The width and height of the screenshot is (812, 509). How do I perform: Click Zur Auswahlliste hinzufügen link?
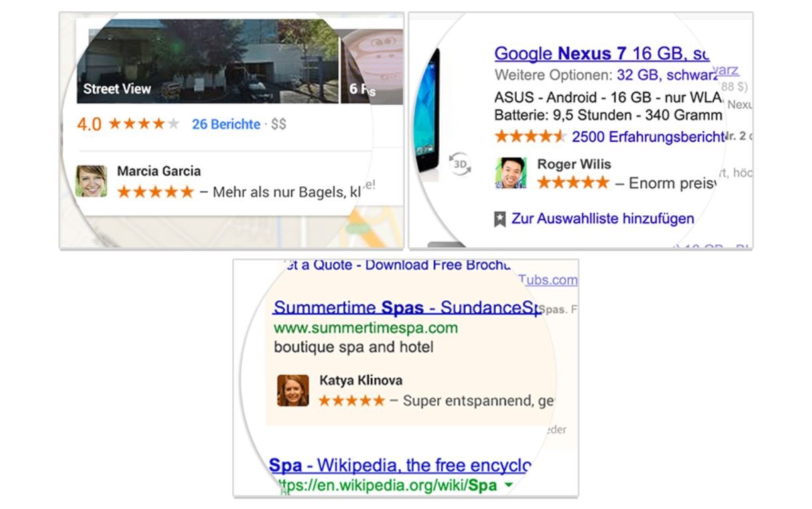click(x=602, y=219)
